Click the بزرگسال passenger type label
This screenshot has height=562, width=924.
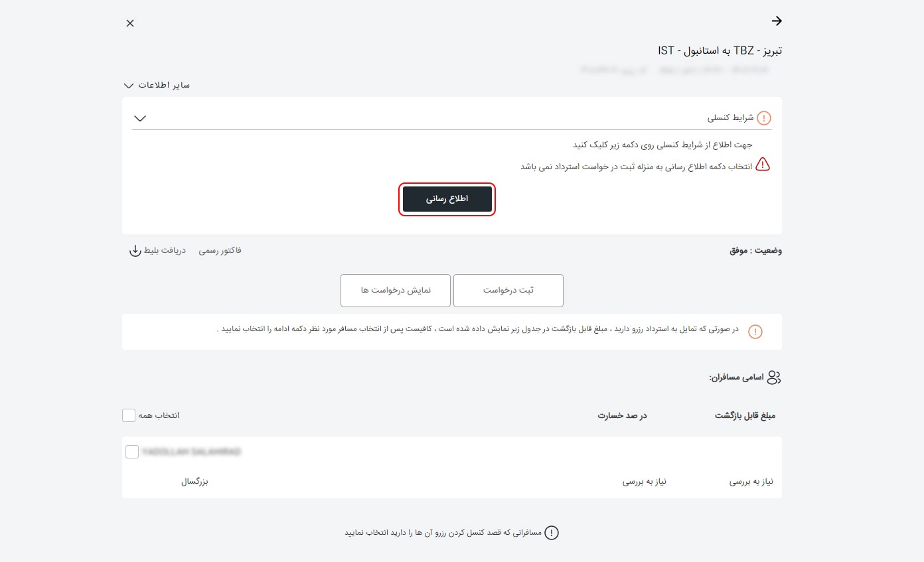195,482
